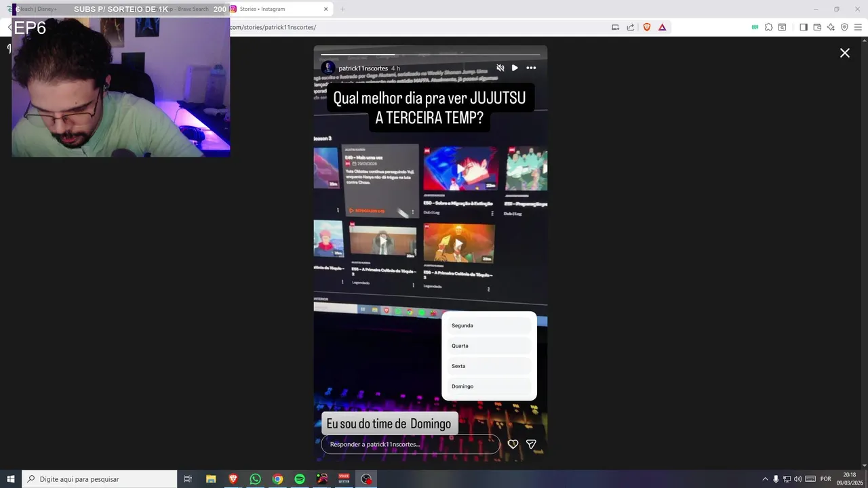This screenshot has height=488, width=868.
Task: Open a new browser tab with plus
Action: (342, 9)
